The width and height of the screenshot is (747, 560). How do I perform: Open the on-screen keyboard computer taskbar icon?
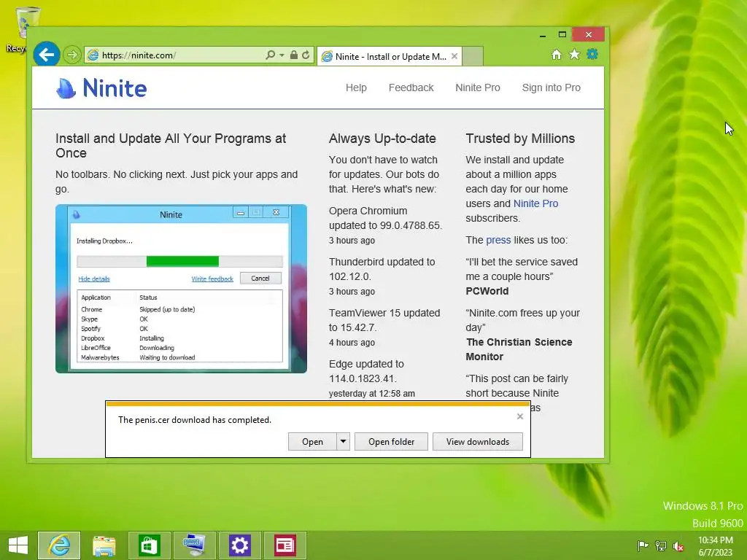pyautogui.click(x=194, y=545)
